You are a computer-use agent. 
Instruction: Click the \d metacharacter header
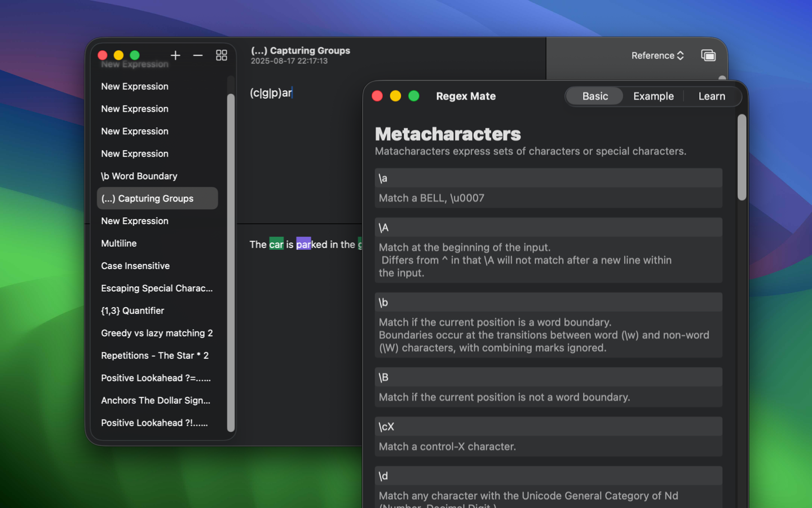548,476
